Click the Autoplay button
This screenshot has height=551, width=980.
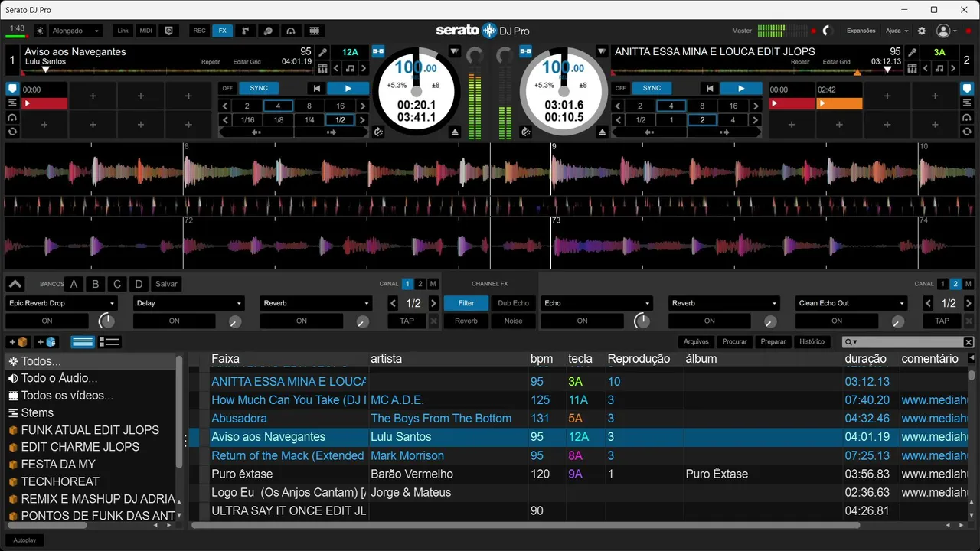(x=24, y=540)
